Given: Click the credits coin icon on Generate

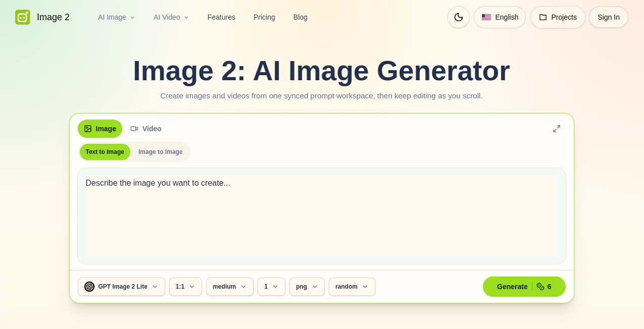Looking at the screenshot, I should pyautogui.click(x=540, y=287).
